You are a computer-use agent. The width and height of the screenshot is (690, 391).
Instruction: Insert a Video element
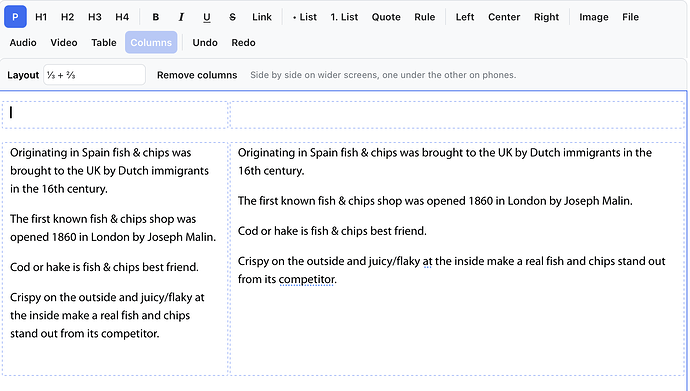[64, 42]
